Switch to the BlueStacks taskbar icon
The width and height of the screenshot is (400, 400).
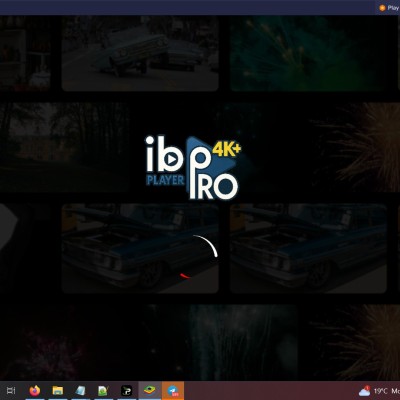(149, 390)
